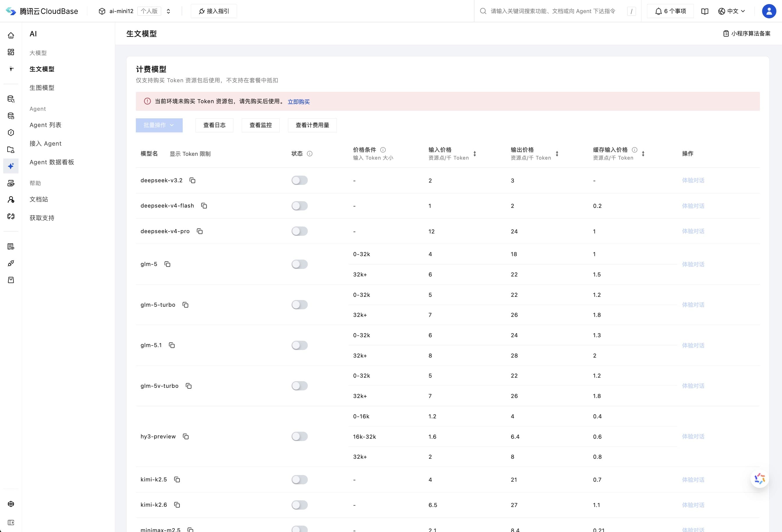Image resolution: width=782 pixels, height=532 pixels.
Task: Open the 6 个事项 notifications button
Action: click(670, 11)
